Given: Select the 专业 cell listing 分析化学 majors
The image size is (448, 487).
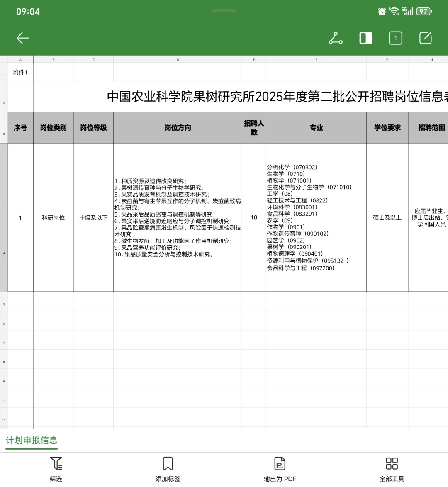Looking at the screenshot, I should pos(316,217).
